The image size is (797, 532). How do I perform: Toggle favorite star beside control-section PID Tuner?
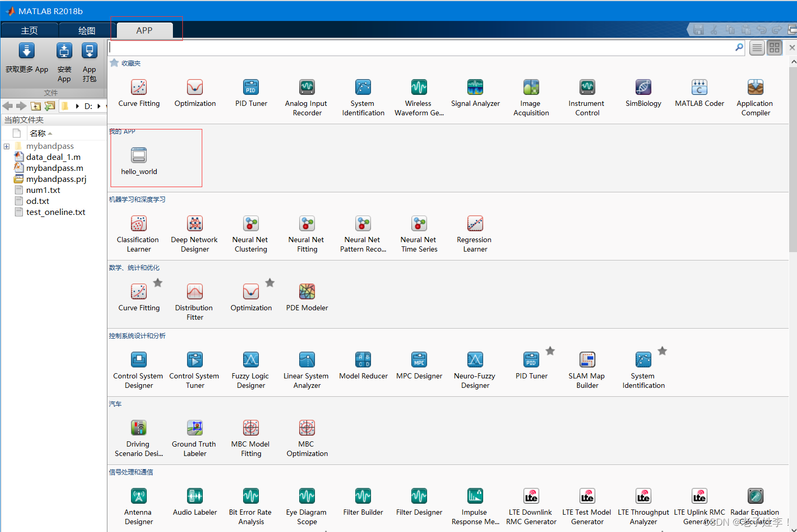tap(550, 351)
